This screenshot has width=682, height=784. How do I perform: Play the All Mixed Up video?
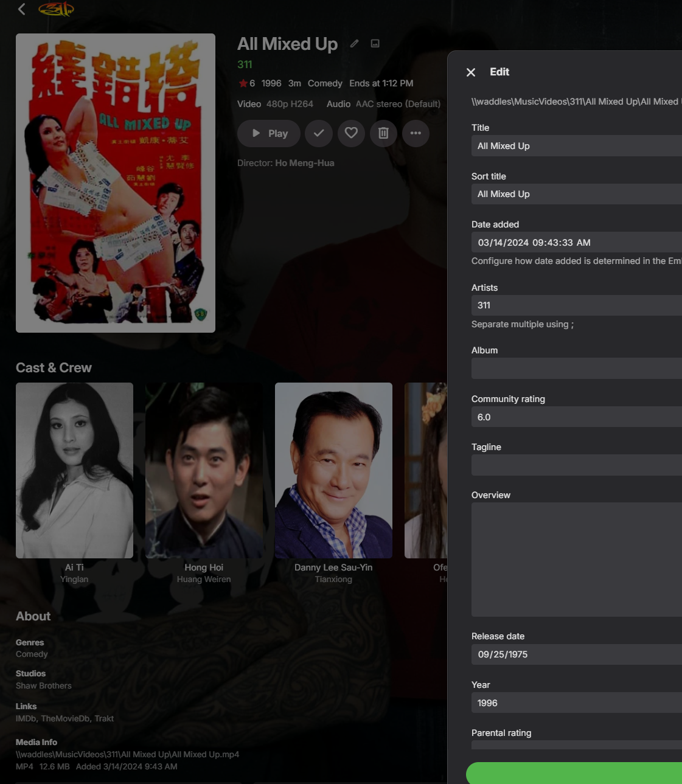click(x=269, y=133)
